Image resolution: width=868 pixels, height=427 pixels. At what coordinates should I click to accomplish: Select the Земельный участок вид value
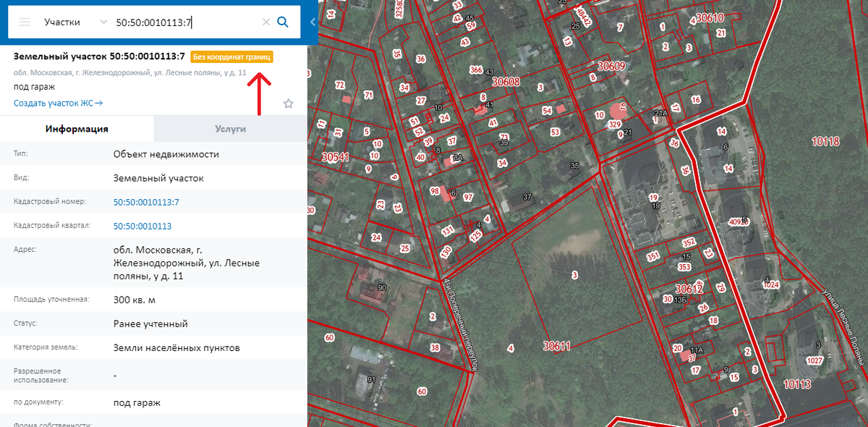pos(159,178)
